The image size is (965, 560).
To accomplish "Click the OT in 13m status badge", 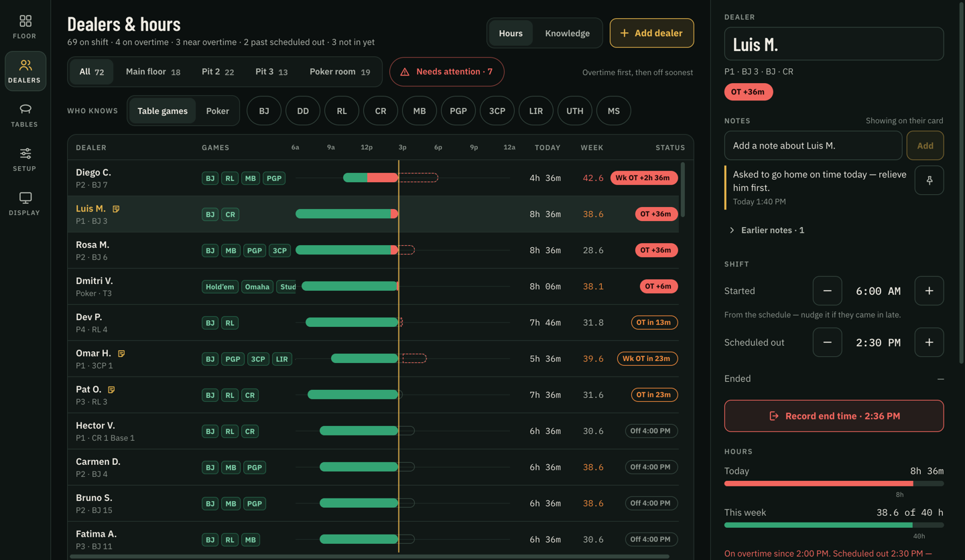I will [654, 323].
